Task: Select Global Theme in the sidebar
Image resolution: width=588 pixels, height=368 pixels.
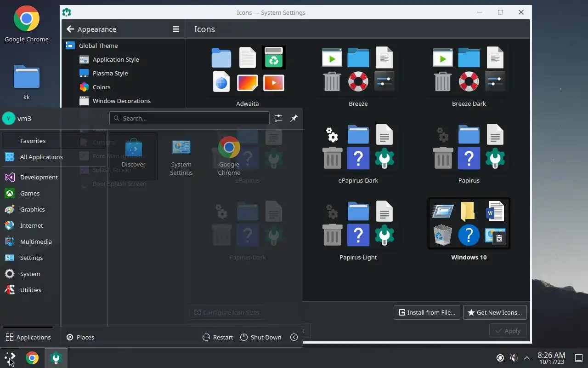Action: [x=123, y=46]
